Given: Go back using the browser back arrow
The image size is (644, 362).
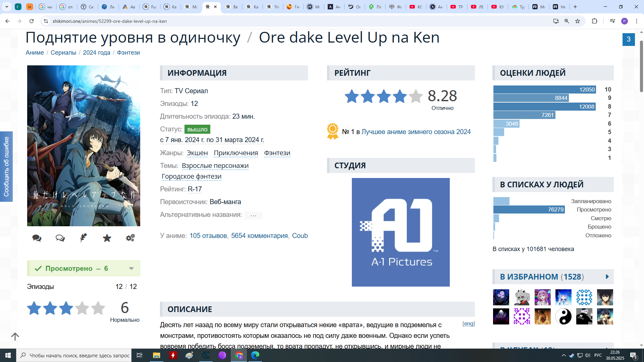Looking at the screenshot, I should pyautogui.click(x=7, y=21).
